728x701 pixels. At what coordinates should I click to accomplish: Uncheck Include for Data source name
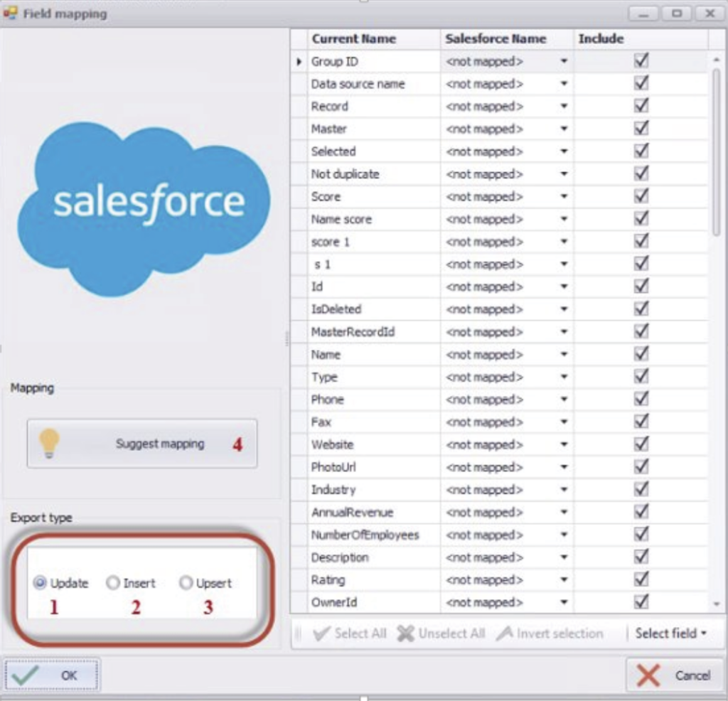point(641,83)
